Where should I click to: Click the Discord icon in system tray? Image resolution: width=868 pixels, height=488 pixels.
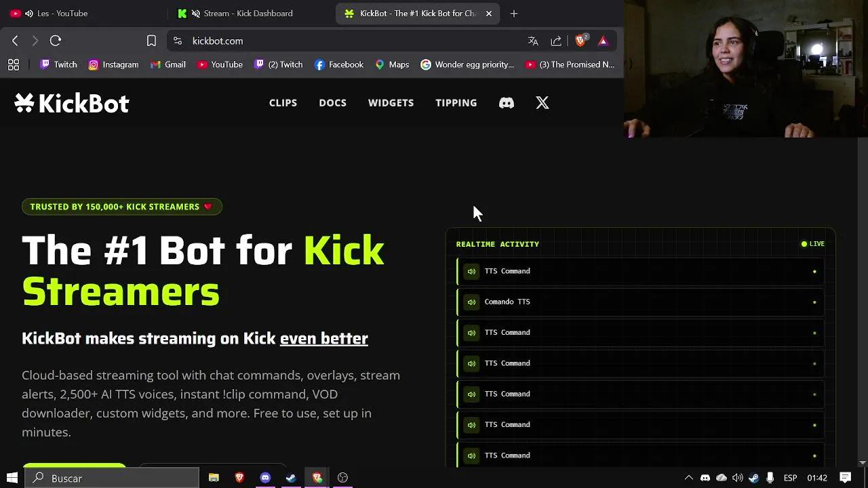click(x=705, y=478)
